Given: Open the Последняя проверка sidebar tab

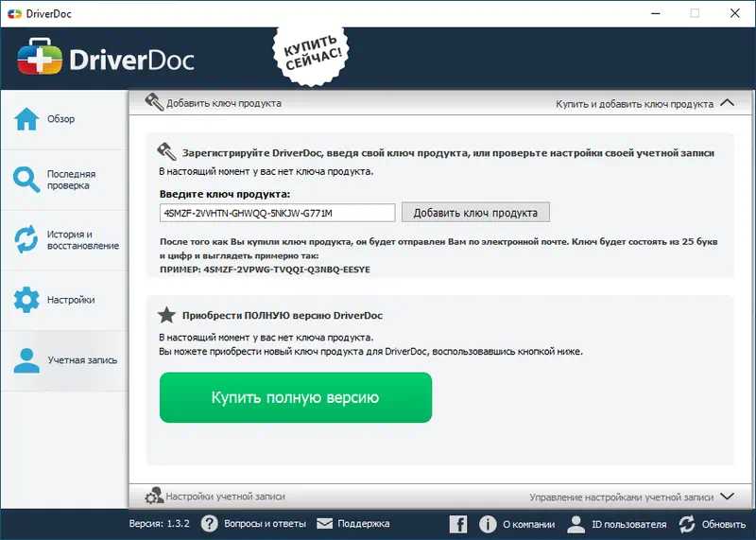Looking at the screenshot, I should (64, 180).
